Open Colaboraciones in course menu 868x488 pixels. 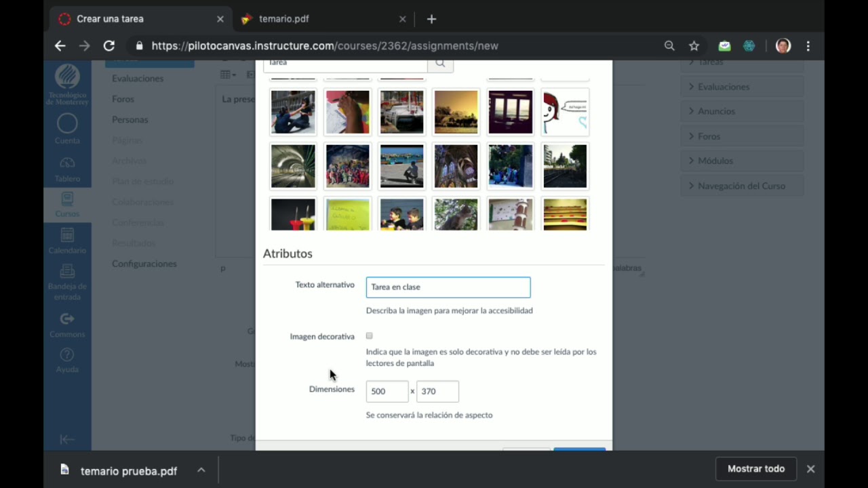point(142,202)
